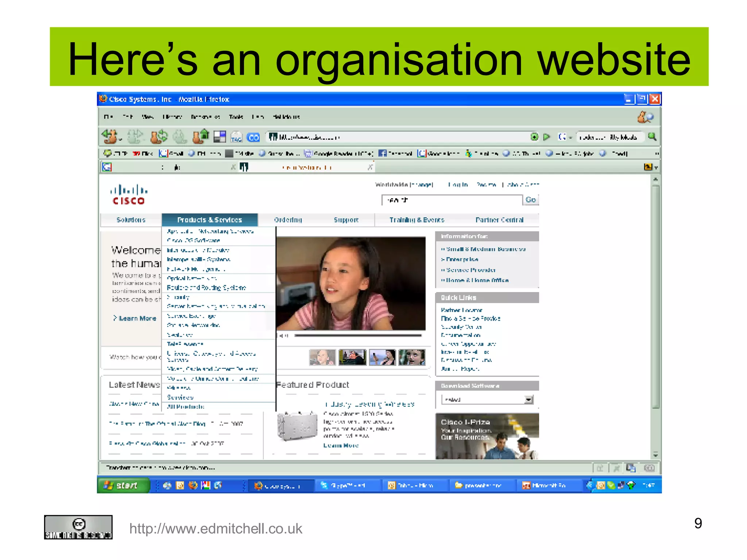Click Routers and Routing Systems menu item
The image size is (747, 560).
pos(206,288)
